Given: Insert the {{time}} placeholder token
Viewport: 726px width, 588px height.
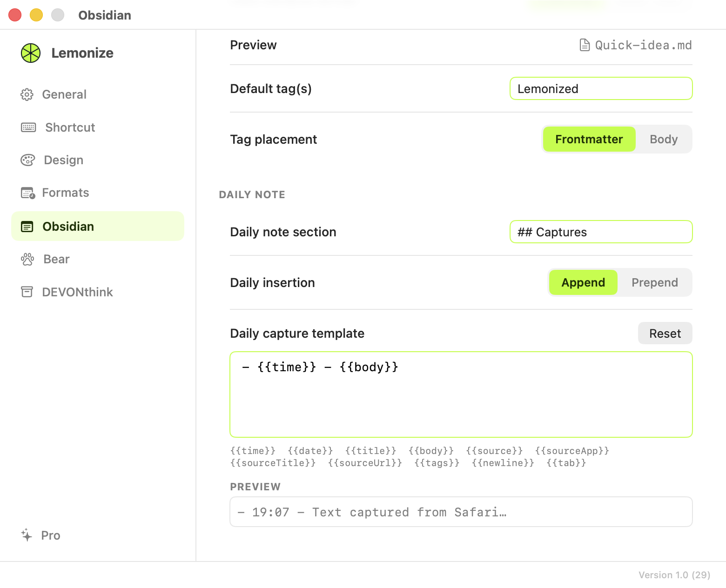Looking at the screenshot, I should pos(253,451).
